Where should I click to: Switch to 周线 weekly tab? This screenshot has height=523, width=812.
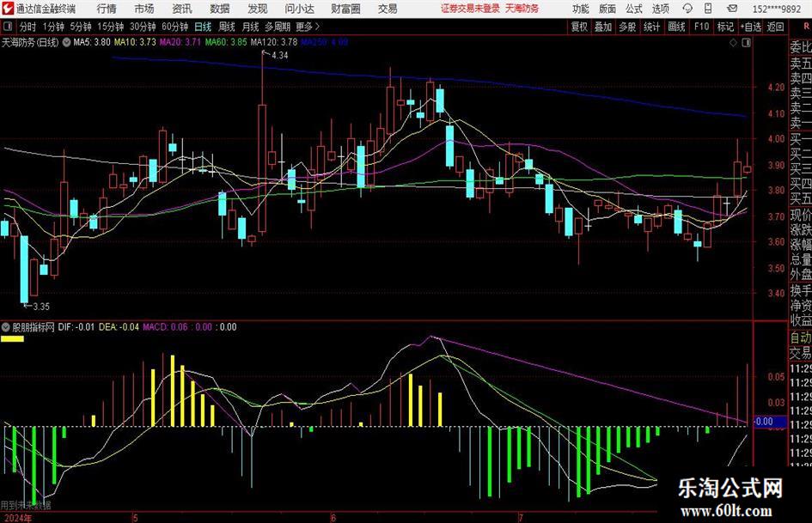click(227, 27)
